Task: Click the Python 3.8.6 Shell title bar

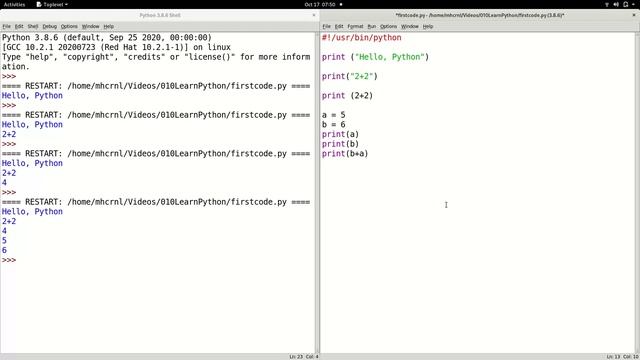Action: tap(160, 15)
